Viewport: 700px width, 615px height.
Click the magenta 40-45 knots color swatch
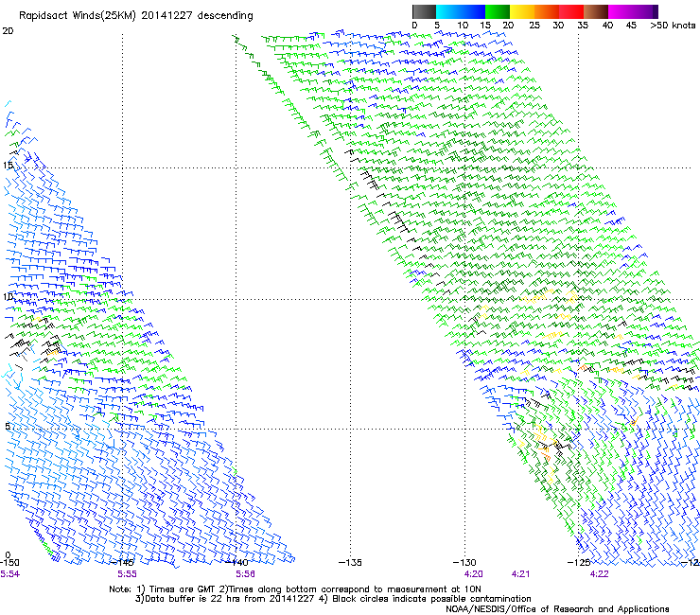pos(621,11)
